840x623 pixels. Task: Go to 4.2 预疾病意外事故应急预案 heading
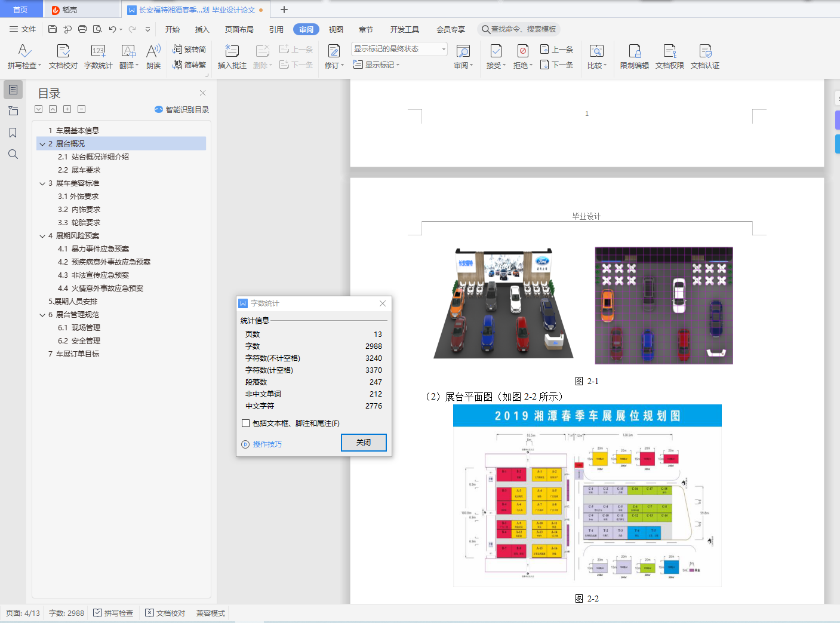[104, 262]
